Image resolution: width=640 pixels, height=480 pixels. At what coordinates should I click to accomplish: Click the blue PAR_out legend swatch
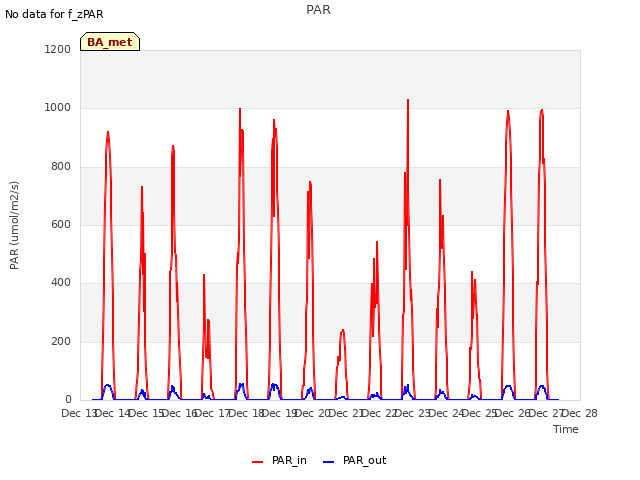point(329,462)
